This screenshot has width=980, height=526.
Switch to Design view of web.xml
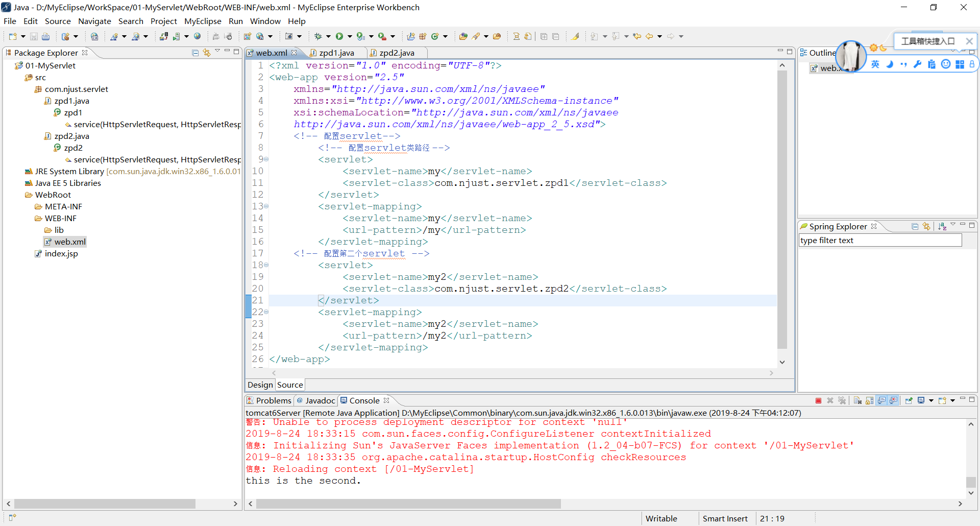[260, 385]
